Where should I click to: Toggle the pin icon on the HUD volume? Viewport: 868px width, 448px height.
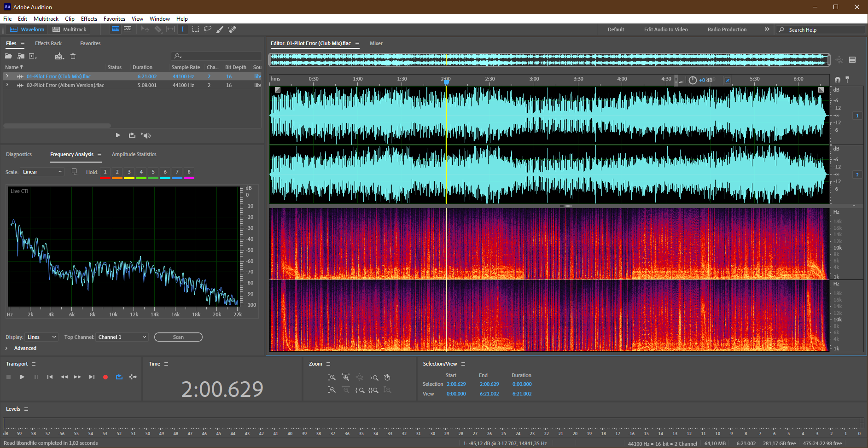727,80
